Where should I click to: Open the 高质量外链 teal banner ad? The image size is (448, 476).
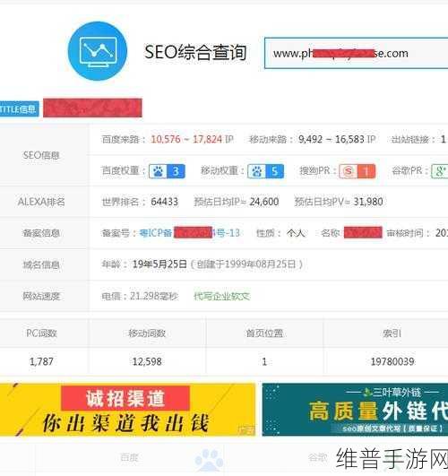click(x=355, y=410)
